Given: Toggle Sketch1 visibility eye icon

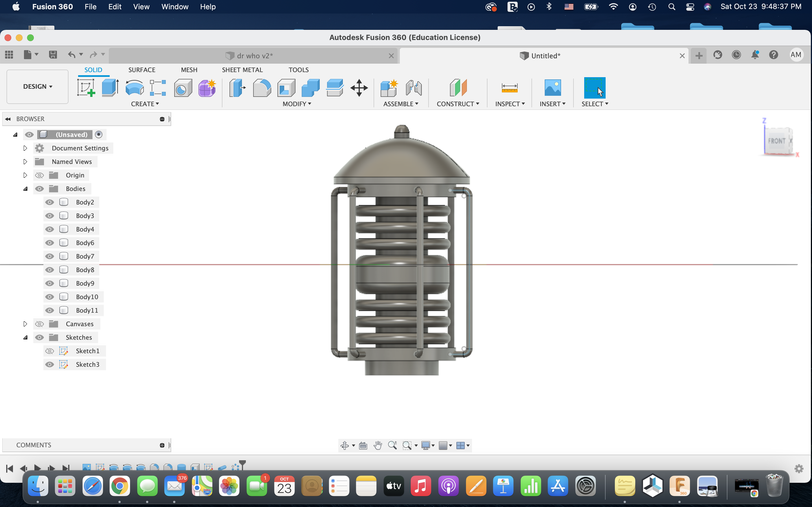Looking at the screenshot, I should coord(50,350).
